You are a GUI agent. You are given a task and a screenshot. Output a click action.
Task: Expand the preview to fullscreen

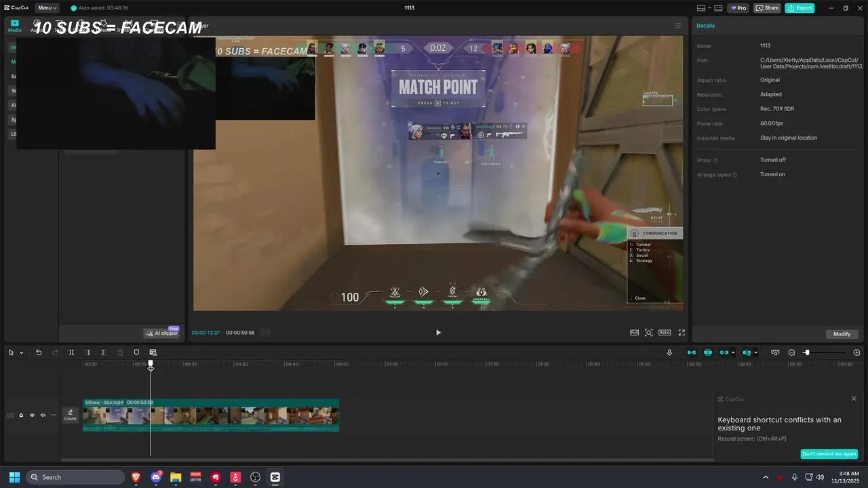(682, 332)
